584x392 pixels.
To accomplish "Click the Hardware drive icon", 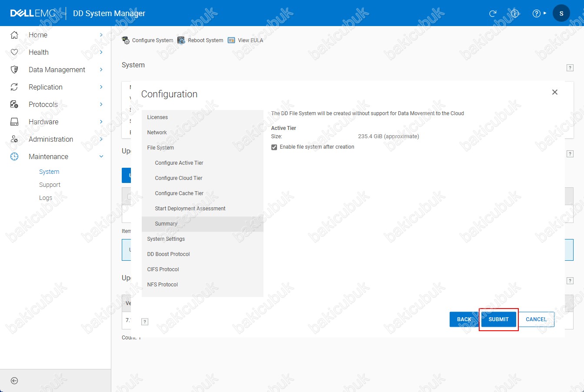I will [x=14, y=122].
